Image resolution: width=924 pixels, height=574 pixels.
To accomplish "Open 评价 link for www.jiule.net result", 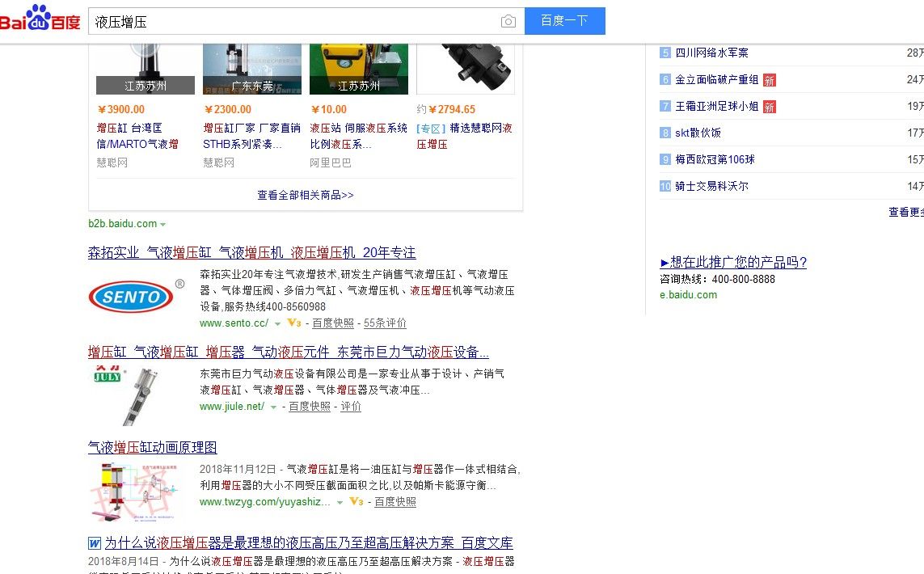I will (x=351, y=406).
